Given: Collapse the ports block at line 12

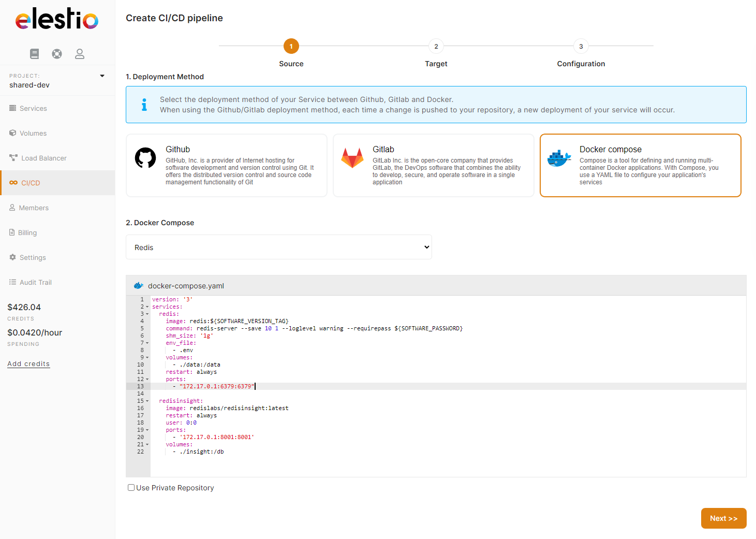Looking at the screenshot, I should pyautogui.click(x=147, y=380).
